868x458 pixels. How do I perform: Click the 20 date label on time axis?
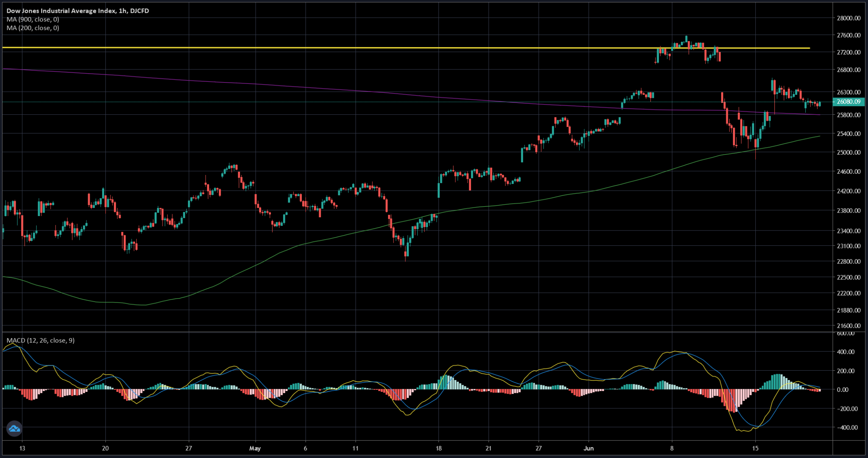105,449
